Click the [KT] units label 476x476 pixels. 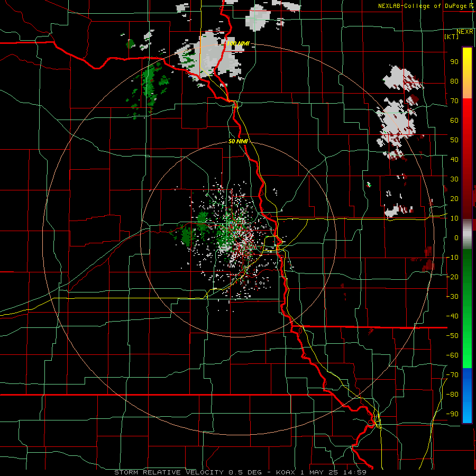click(452, 36)
